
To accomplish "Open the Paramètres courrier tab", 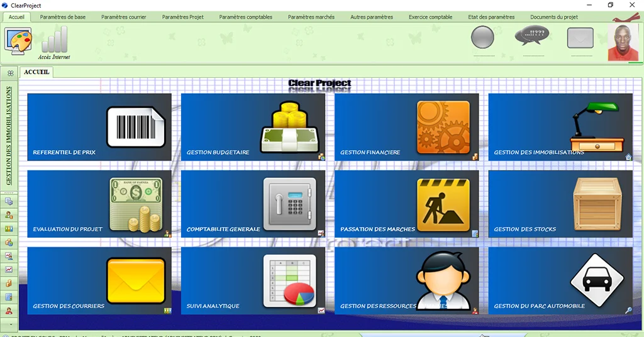I will coord(124,17).
